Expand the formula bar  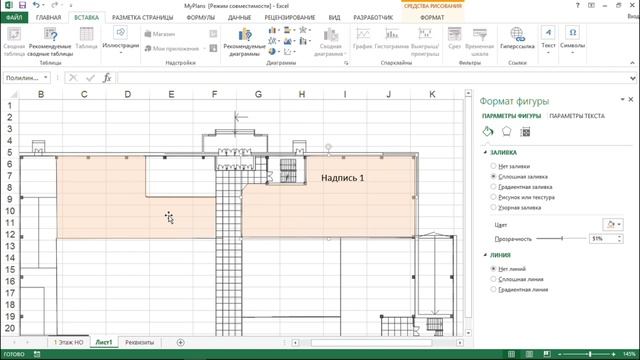tap(632, 78)
